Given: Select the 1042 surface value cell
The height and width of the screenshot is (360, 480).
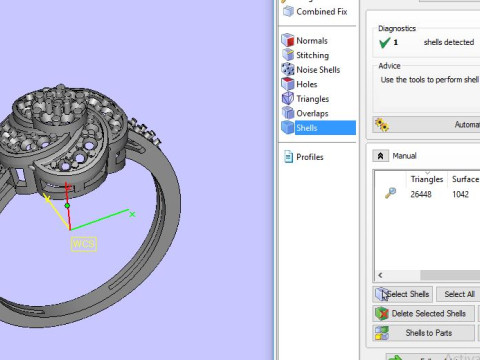Looking at the screenshot, I should tap(460, 194).
